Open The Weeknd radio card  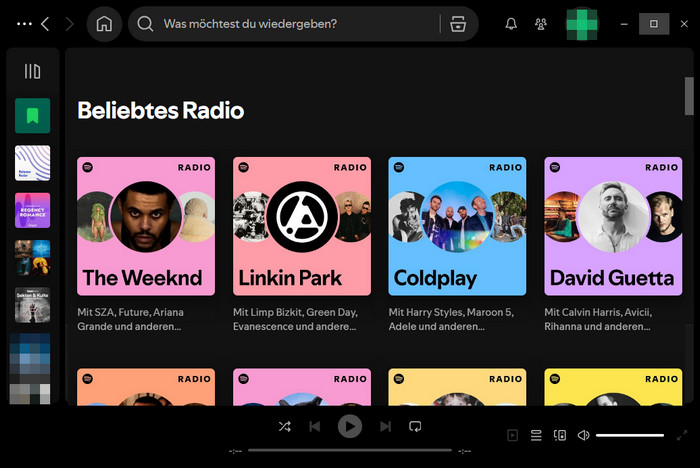[146, 226]
